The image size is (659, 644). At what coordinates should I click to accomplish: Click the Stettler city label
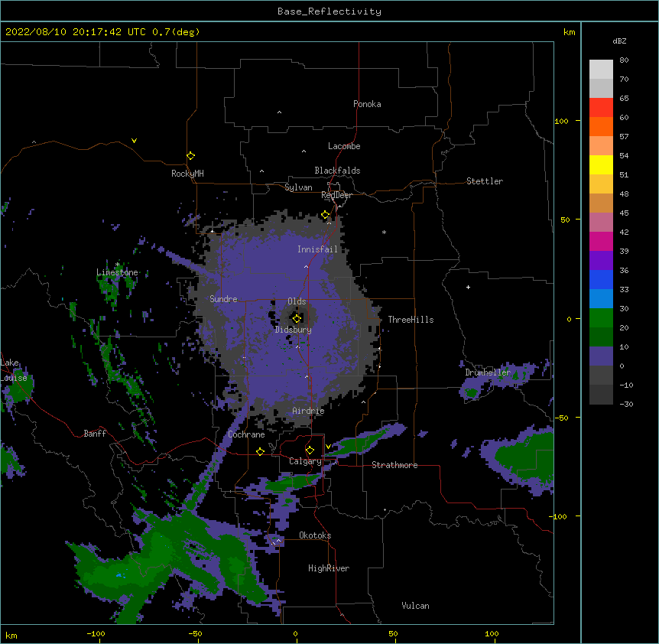485,181
